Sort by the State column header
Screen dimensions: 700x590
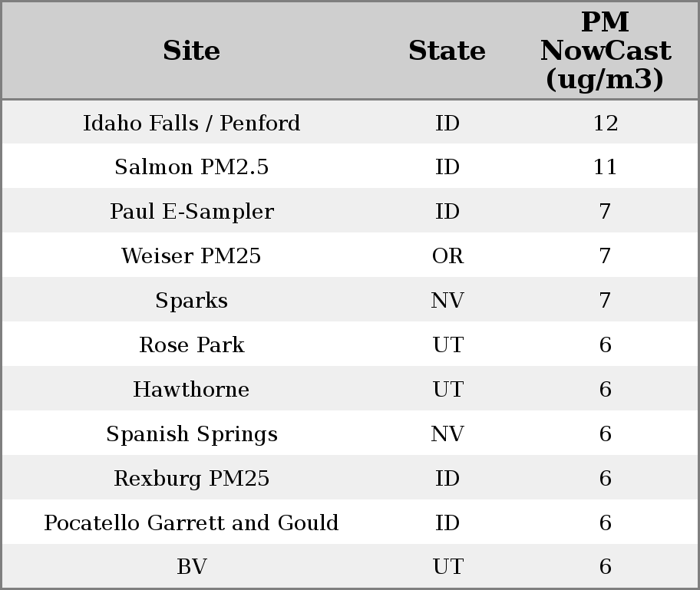[447, 51]
